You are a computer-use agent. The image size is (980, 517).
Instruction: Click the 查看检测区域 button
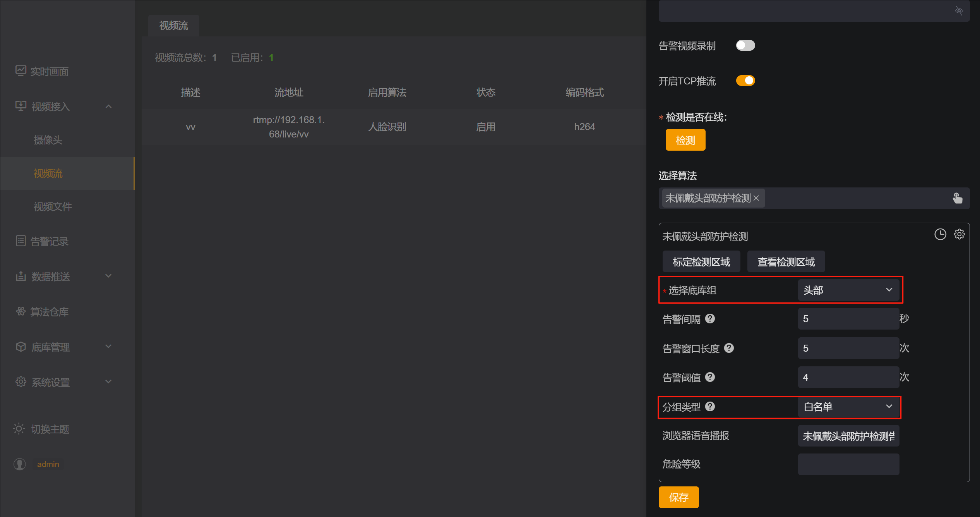point(786,262)
